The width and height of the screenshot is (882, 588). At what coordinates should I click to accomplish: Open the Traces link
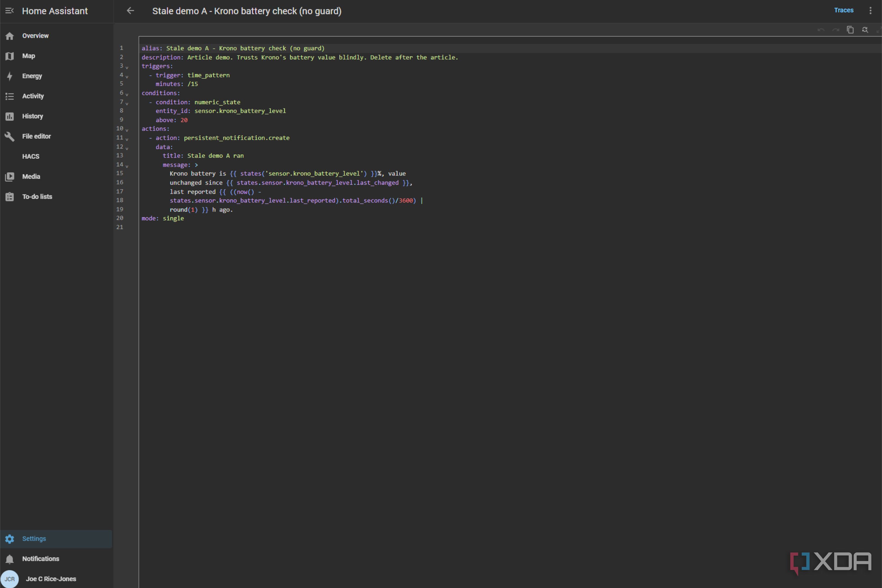[x=843, y=11]
